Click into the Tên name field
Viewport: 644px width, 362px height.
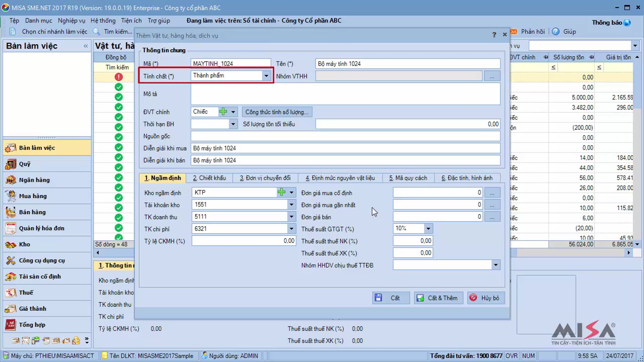[x=408, y=64]
